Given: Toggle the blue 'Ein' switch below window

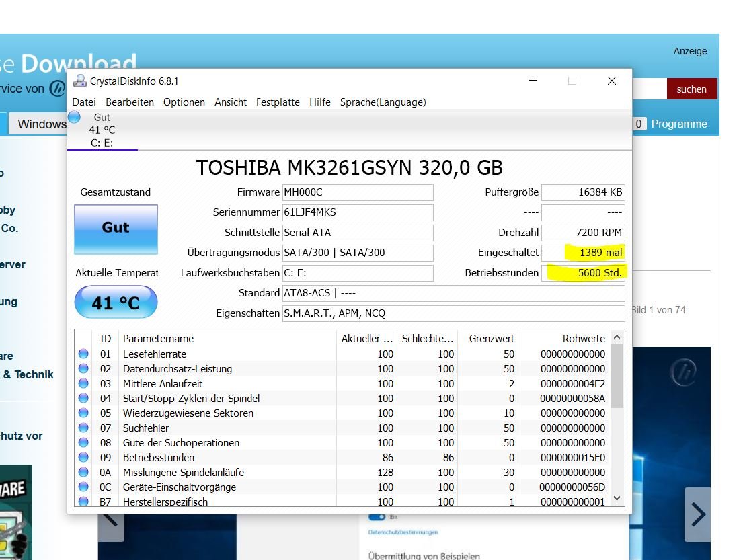Looking at the screenshot, I should [x=377, y=517].
